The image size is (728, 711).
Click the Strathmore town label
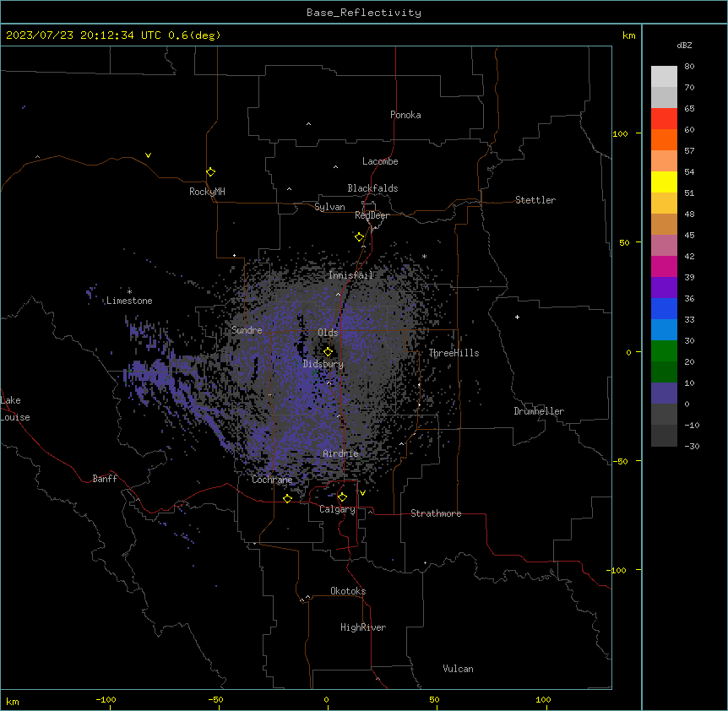(436, 513)
